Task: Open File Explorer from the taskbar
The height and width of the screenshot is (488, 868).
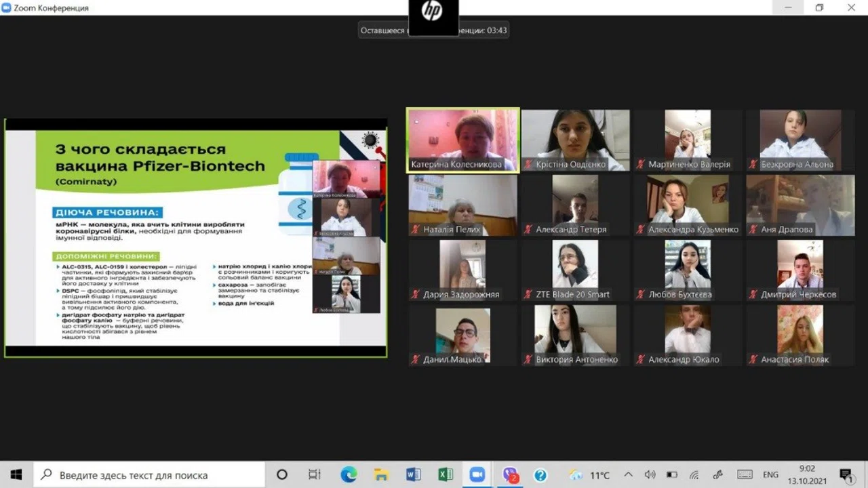Action: coord(381,474)
